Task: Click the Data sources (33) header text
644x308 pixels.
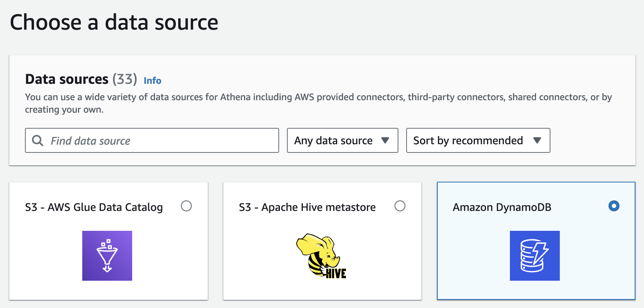Action: pyautogui.click(x=81, y=79)
